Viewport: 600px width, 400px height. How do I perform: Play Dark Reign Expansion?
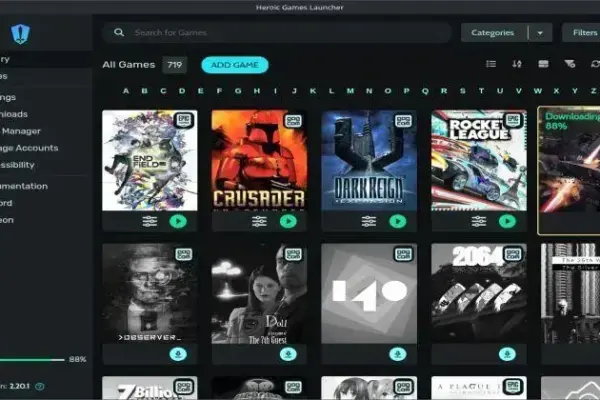(398, 221)
